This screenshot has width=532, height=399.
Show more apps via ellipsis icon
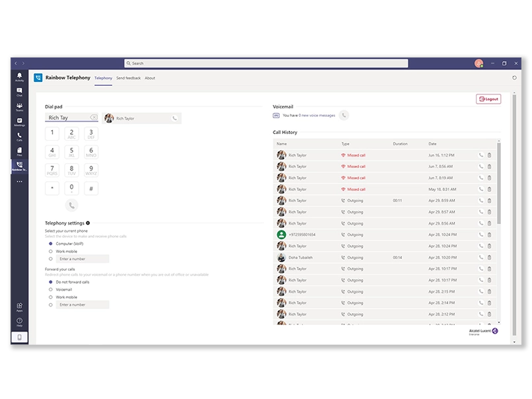tap(19, 182)
